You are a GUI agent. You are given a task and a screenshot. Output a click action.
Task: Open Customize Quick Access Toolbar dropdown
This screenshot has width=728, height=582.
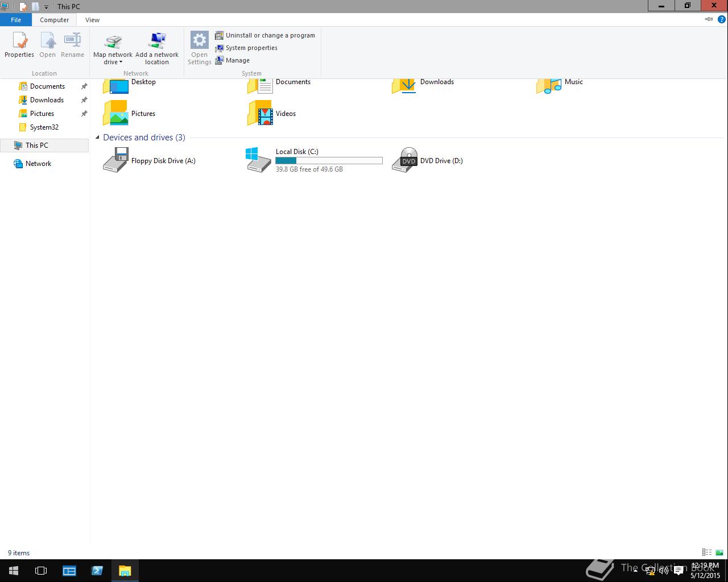tap(46, 7)
